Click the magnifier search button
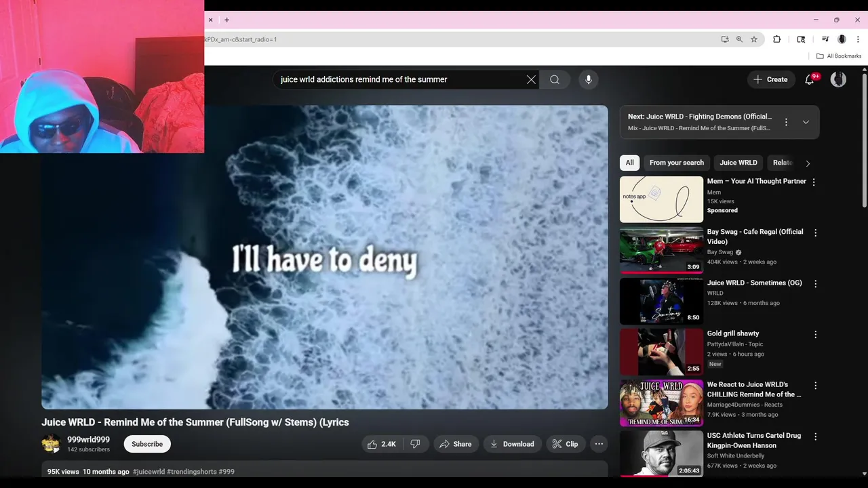Image resolution: width=868 pixels, height=488 pixels. click(x=555, y=79)
